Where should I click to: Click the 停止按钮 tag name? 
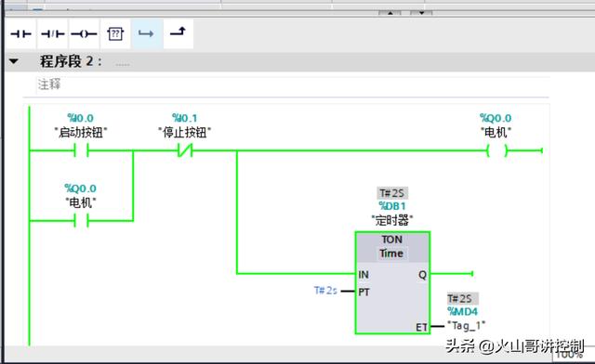click(x=185, y=133)
